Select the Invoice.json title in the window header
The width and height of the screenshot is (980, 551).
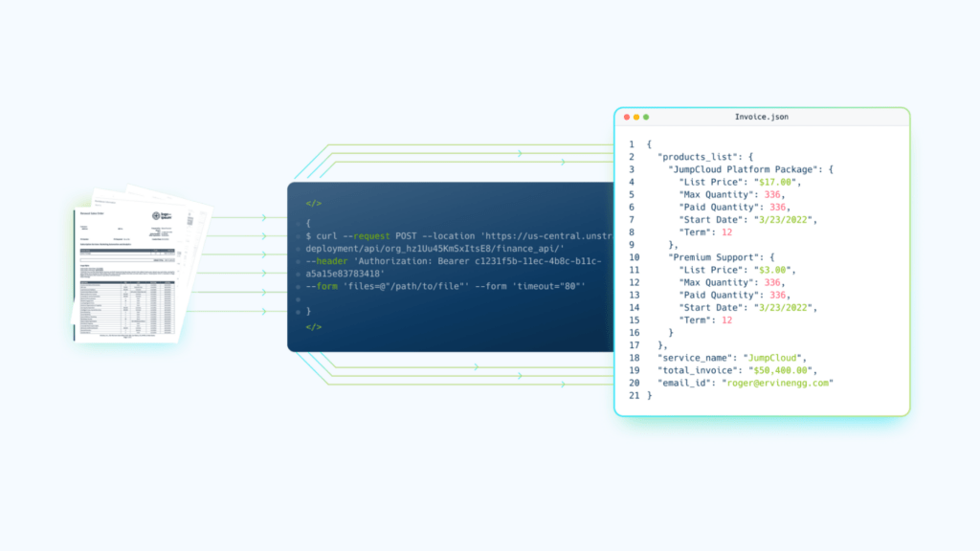click(x=762, y=117)
